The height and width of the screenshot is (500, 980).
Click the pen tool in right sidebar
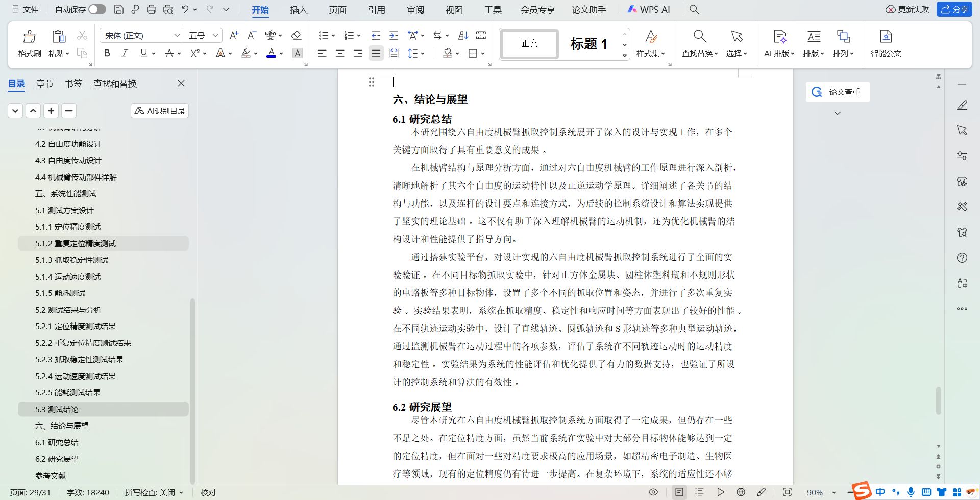click(x=962, y=105)
